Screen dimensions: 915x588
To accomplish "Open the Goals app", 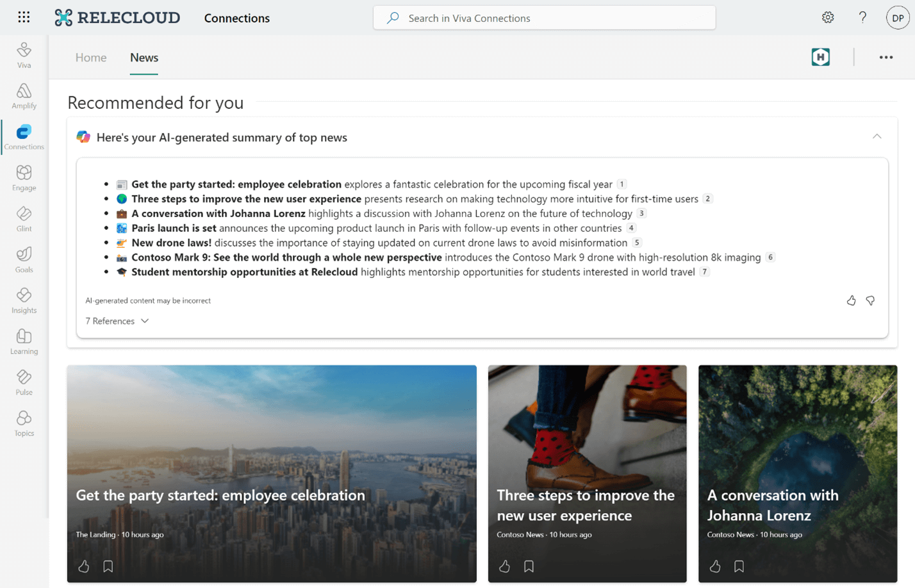I will click(x=24, y=259).
